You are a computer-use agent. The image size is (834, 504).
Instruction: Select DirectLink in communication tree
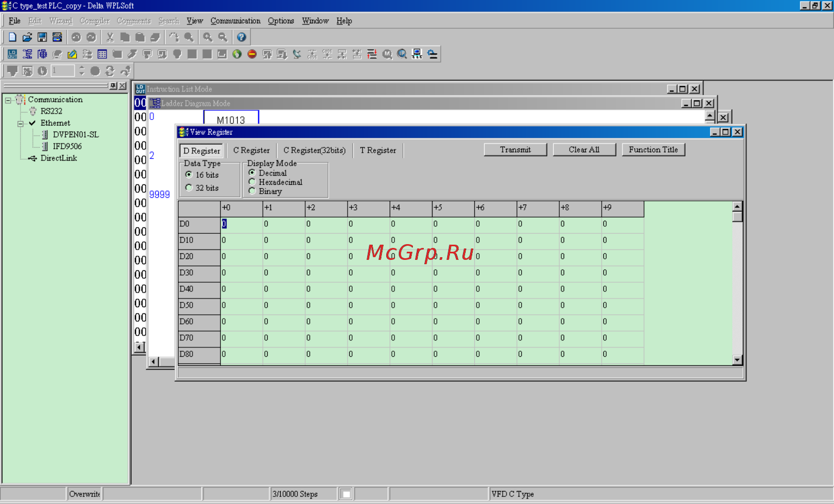pyautogui.click(x=59, y=158)
